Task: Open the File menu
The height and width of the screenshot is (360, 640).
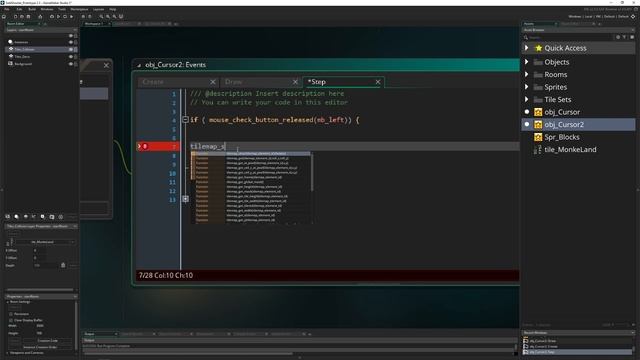Action: 7,9
